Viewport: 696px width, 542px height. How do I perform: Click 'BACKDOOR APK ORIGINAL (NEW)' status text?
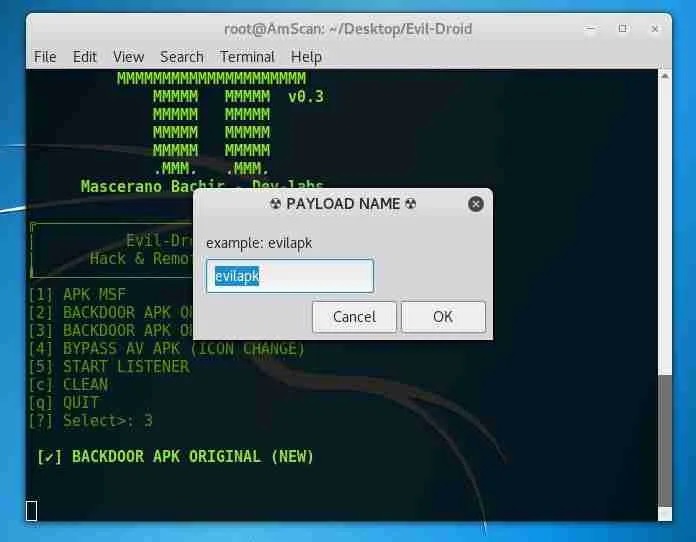193,456
